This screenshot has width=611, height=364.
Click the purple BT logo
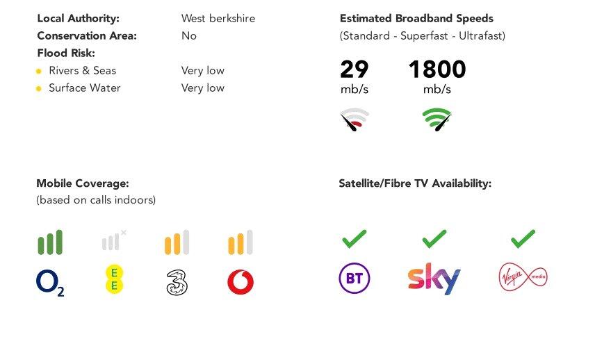tap(354, 279)
